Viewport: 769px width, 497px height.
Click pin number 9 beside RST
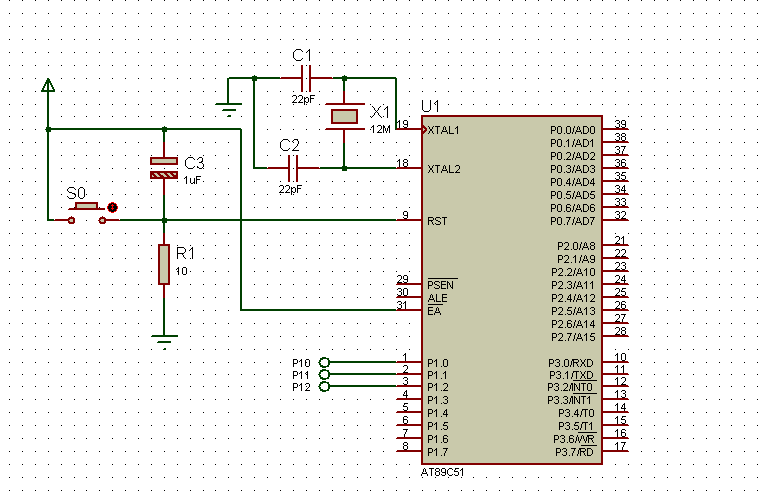point(406,215)
